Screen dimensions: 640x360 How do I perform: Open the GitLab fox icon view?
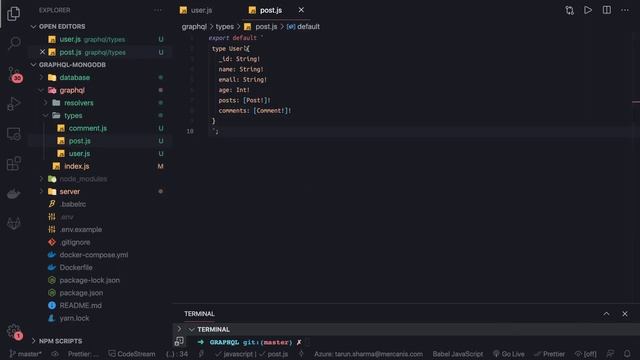tap(13, 223)
